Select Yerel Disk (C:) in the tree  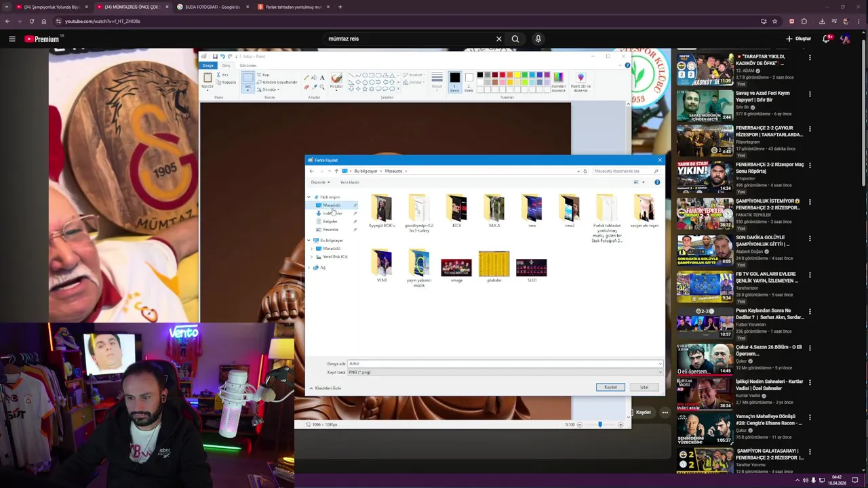click(x=334, y=256)
